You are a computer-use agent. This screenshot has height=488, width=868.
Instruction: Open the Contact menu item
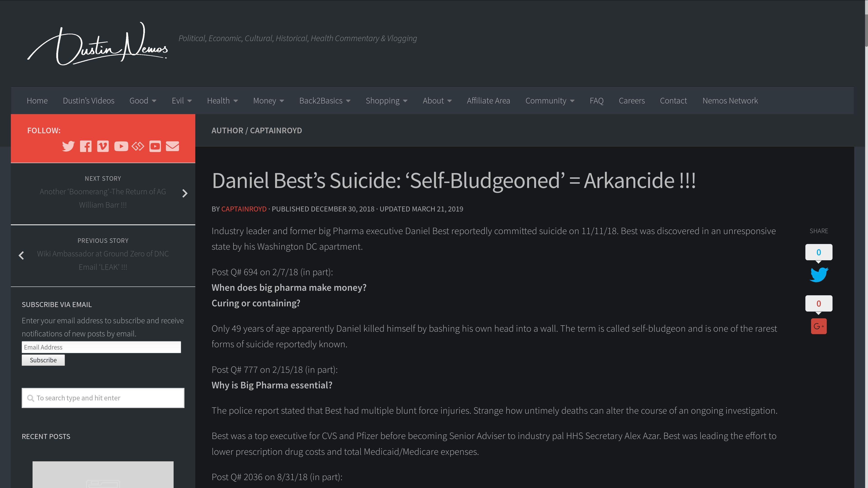(673, 101)
